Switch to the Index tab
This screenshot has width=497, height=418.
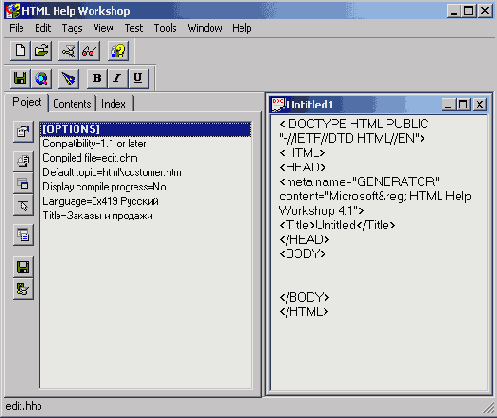coord(113,104)
